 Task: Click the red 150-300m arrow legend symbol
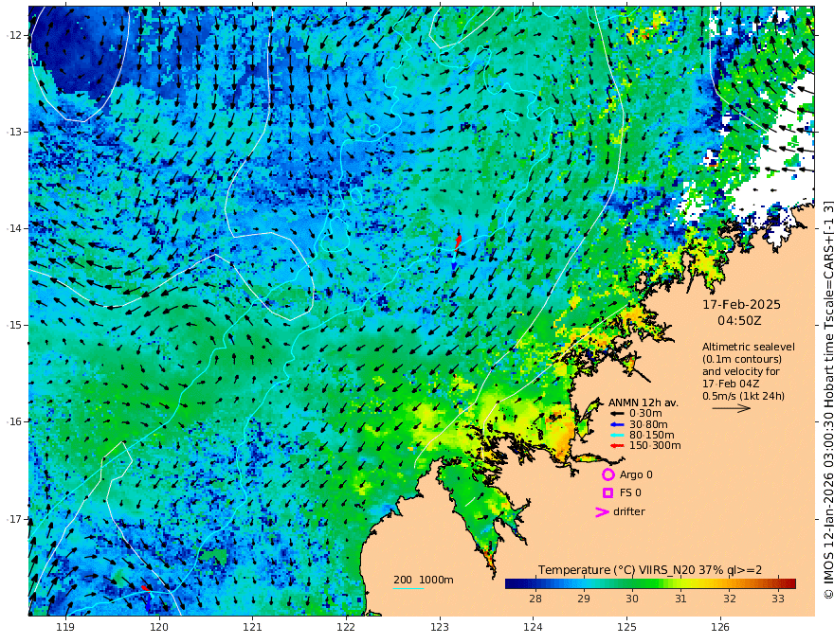617,446
